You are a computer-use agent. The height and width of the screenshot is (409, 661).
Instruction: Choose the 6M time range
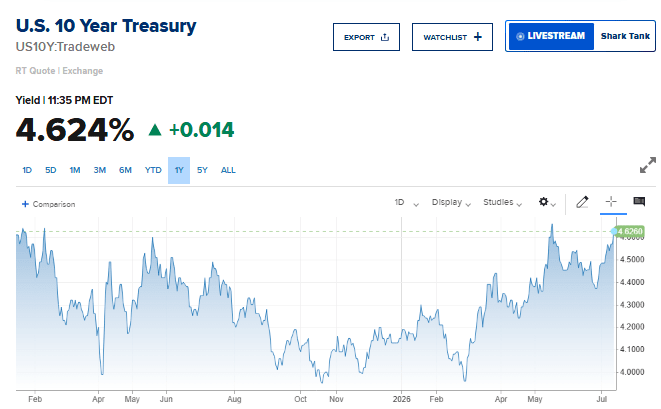tap(125, 170)
